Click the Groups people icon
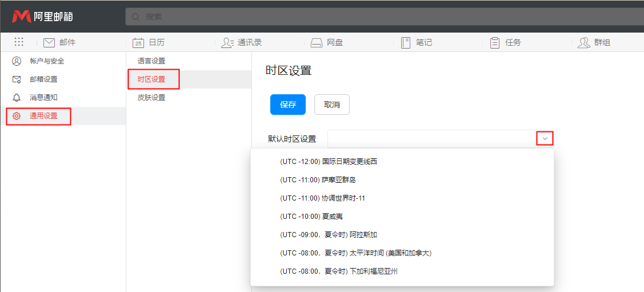Viewport: 644px width, 292px height. (583, 42)
